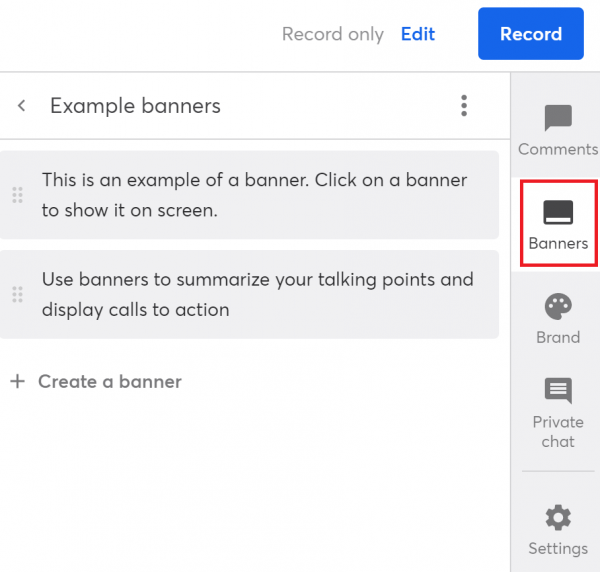Screen dimensions: 600x572
Task: Open the Private chat panel
Action: click(x=558, y=413)
